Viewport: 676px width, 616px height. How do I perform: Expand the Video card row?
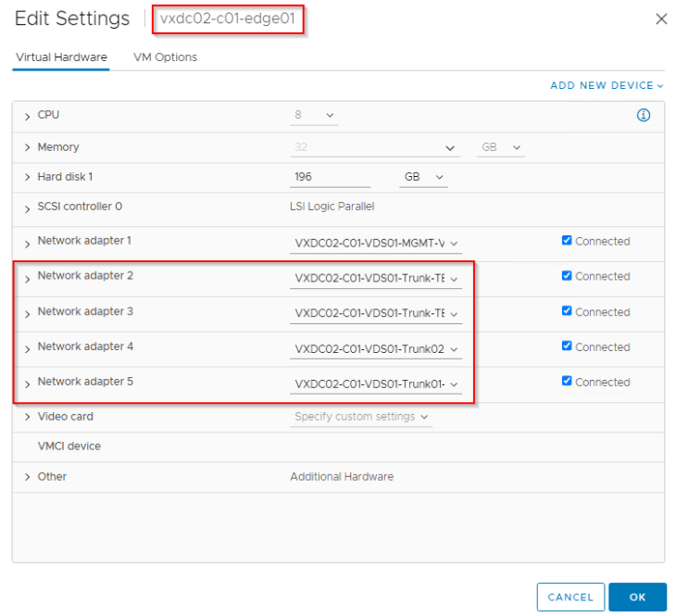[x=27, y=417]
